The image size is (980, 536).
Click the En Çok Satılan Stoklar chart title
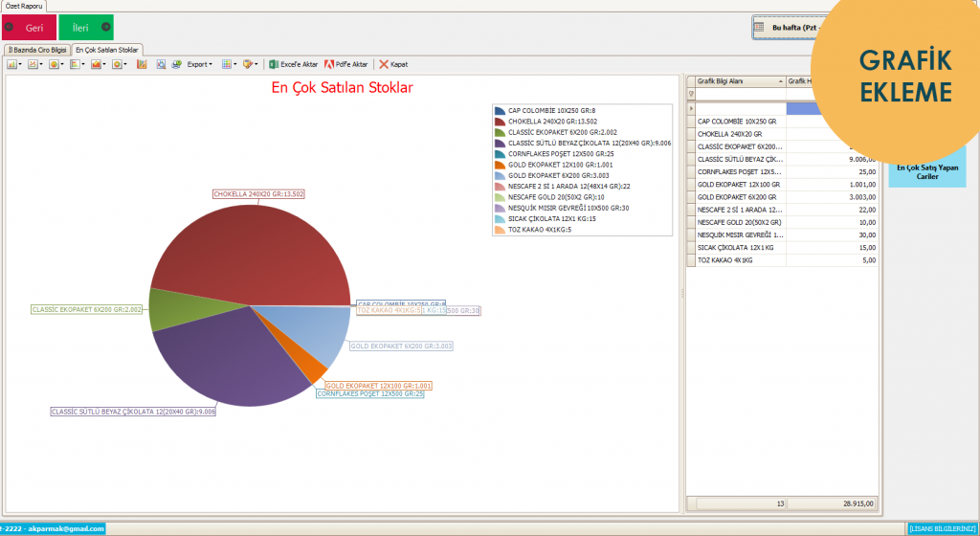(342, 87)
